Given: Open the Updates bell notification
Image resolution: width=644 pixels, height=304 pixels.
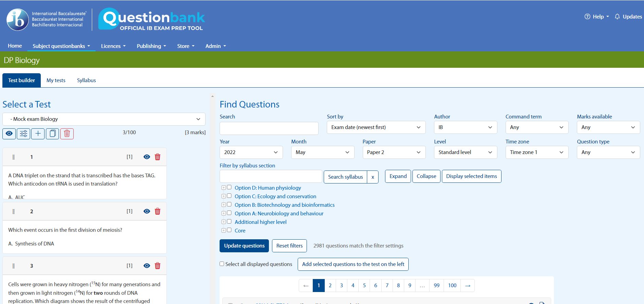Looking at the screenshot, I should click(x=628, y=16).
